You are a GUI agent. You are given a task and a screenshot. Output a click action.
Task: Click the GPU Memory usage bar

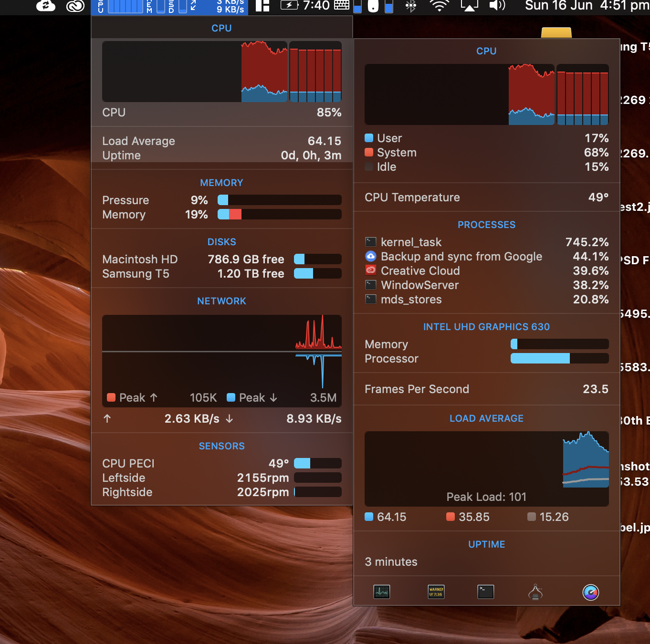pos(560,344)
